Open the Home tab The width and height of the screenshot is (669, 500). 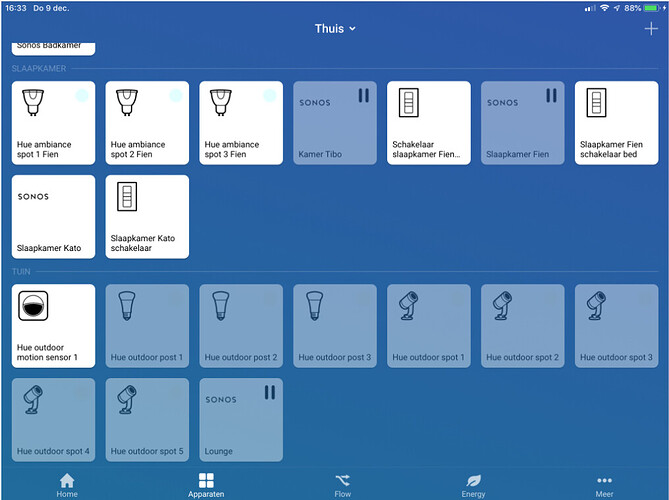coord(67,485)
